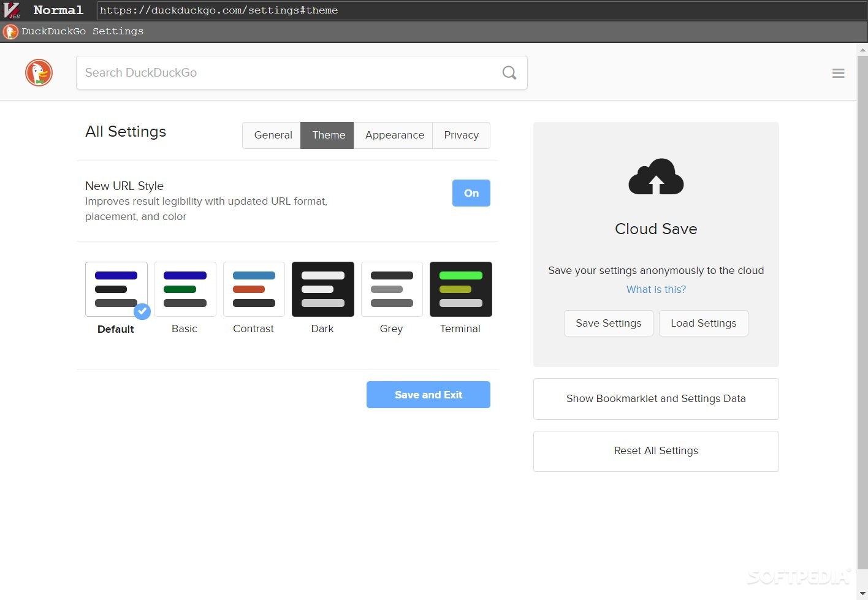Image resolution: width=868 pixels, height=600 pixels.
Task: Click the Default theme label
Action: click(x=116, y=329)
